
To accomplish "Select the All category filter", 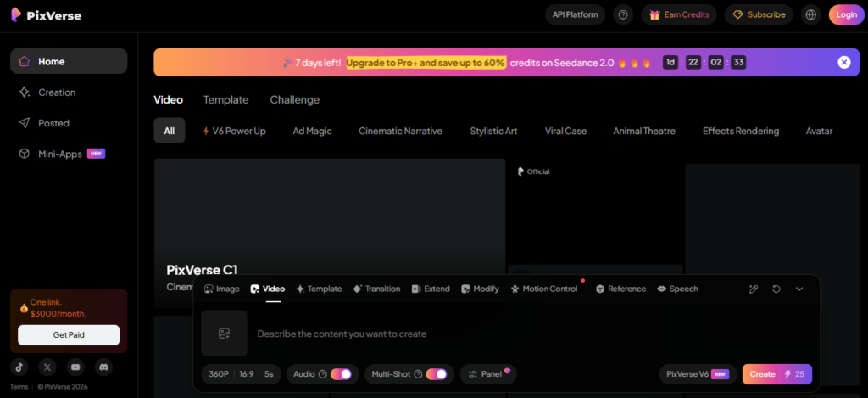I will (x=170, y=131).
